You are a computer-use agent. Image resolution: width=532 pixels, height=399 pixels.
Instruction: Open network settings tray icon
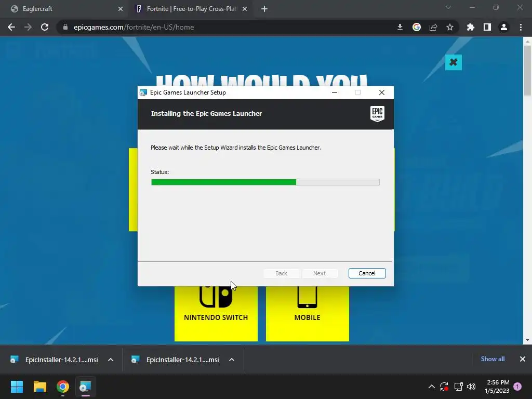tap(458, 387)
